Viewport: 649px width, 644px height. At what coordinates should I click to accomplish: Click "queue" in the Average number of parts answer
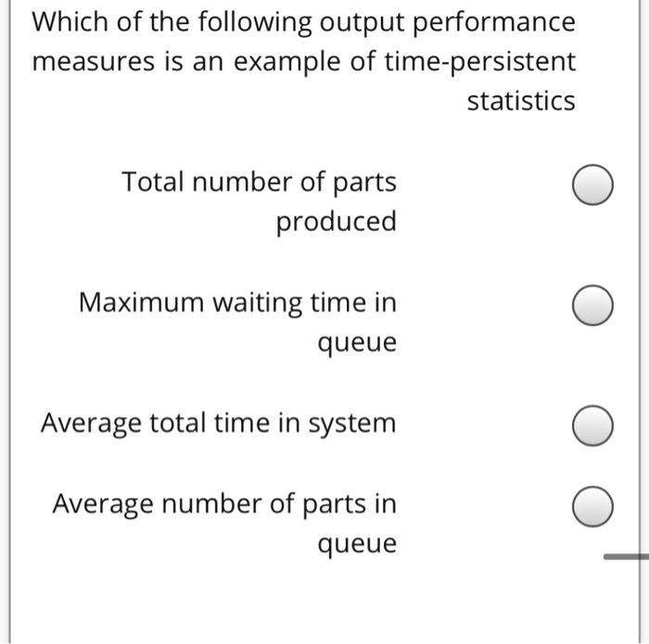click(x=357, y=544)
